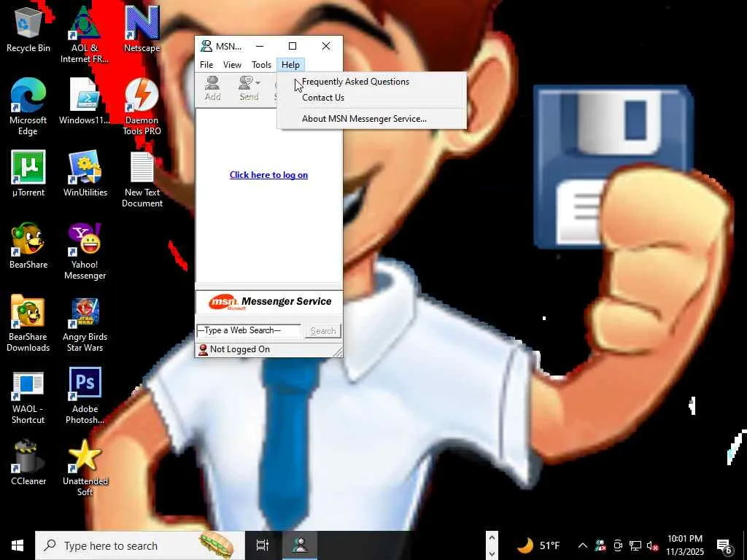
Task: Select the Daemon Tools PRO shortcut
Action: pos(142,106)
